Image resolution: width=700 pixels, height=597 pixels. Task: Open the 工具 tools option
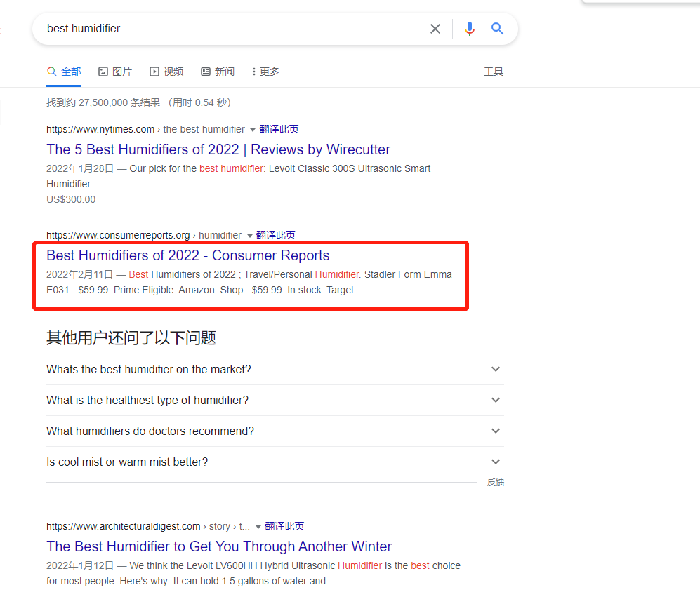pyautogui.click(x=494, y=72)
